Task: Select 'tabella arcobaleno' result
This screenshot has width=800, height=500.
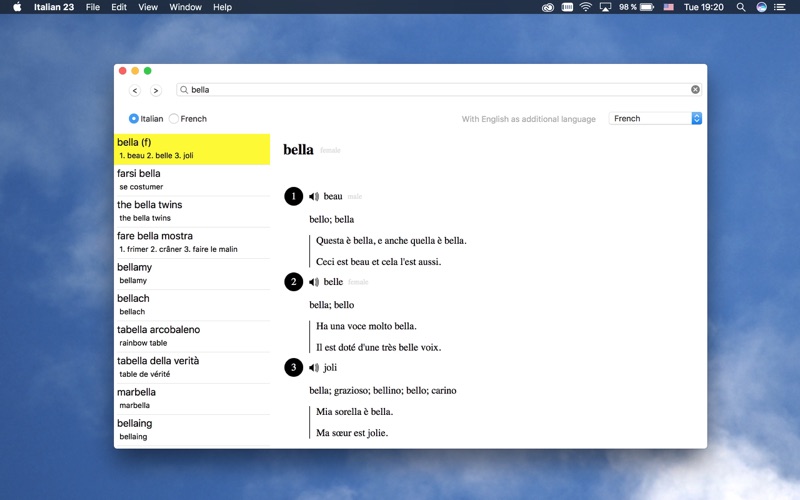Action: [192, 336]
